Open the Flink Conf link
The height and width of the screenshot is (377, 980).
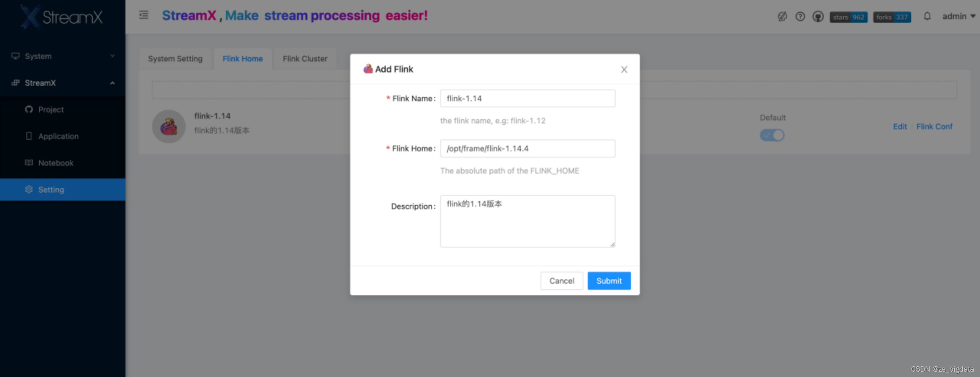[934, 127]
